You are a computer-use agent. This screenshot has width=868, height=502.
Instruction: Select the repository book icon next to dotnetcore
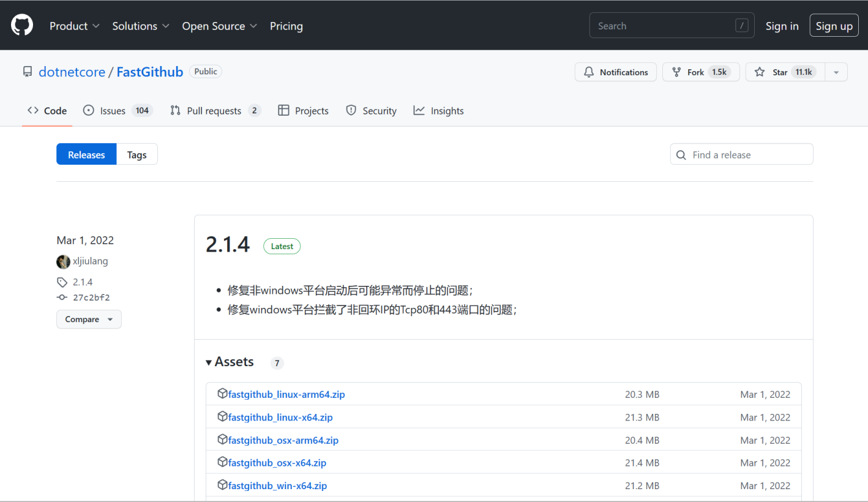click(x=27, y=71)
